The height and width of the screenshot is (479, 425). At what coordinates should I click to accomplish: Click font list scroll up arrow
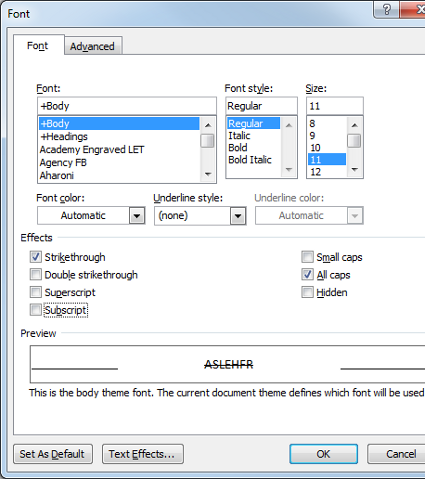coord(208,125)
